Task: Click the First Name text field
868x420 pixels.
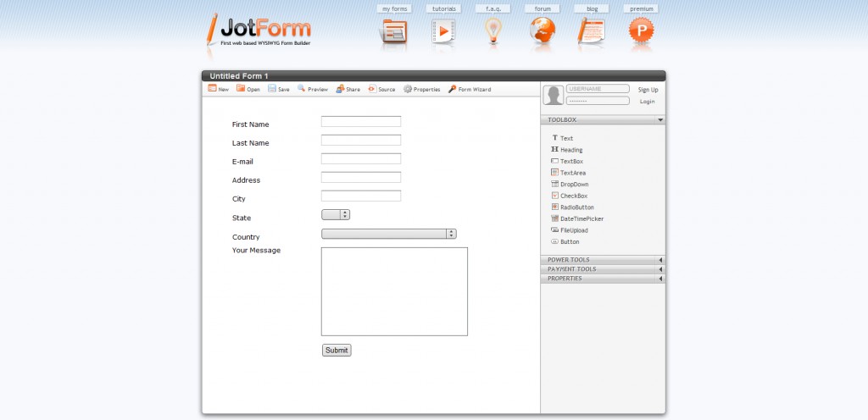Action: [x=361, y=122]
